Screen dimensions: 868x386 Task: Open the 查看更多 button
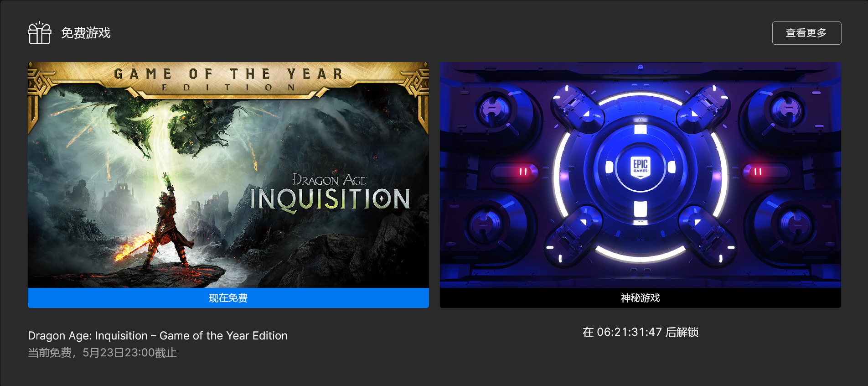click(x=806, y=33)
